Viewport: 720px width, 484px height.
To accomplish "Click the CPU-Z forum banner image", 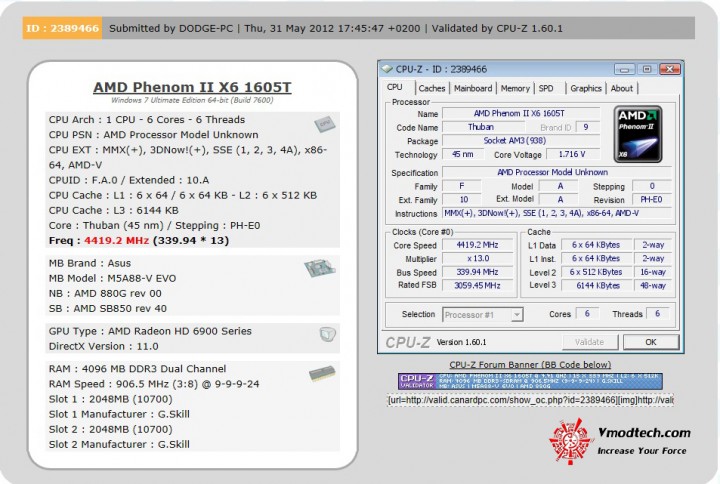I will [x=530, y=382].
